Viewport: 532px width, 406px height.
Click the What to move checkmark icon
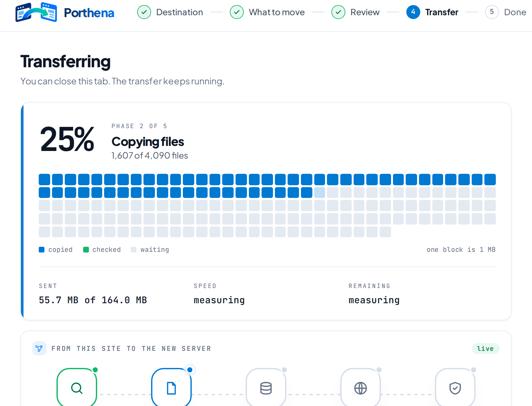[237, 12]
